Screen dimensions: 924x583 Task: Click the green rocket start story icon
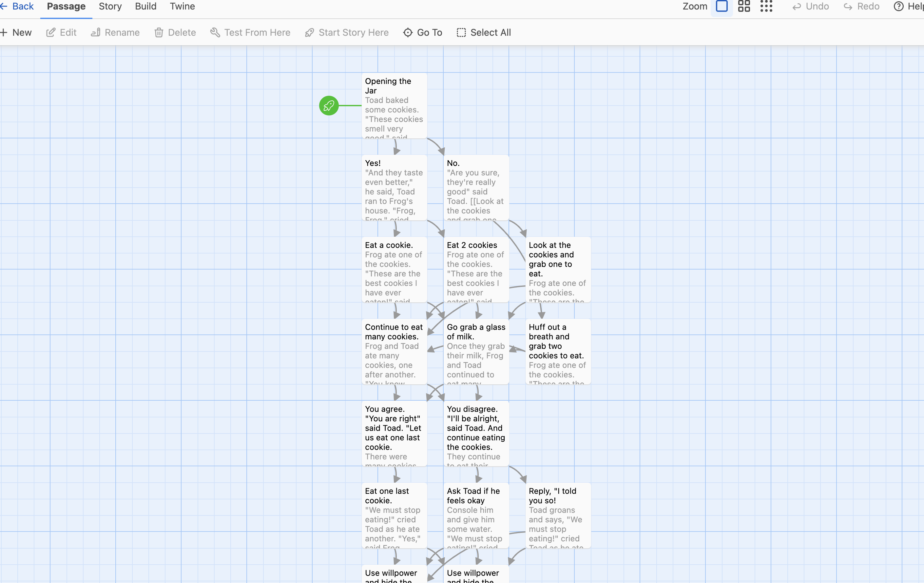tap(329, 106)
